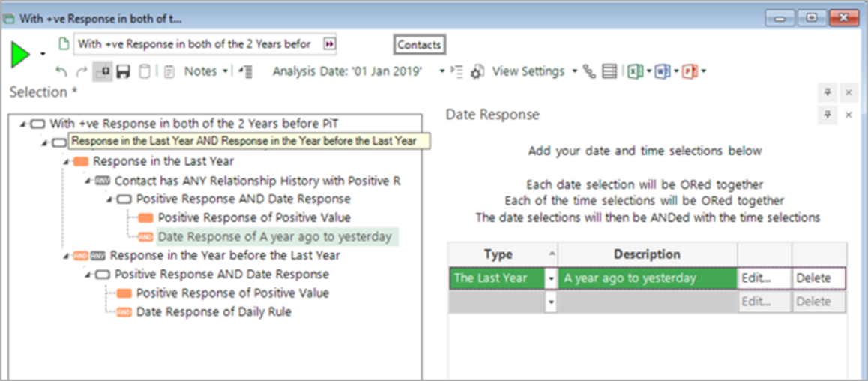868x381 pixels.
Task: Click the View Settings gear icon
Action: 478,71
